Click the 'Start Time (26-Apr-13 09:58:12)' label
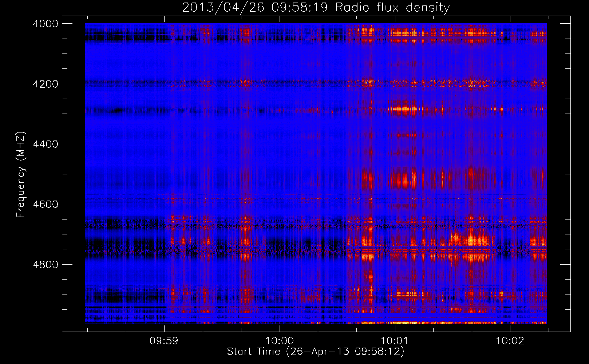This screenshot has height=364, width=589. tap(316, 352)
